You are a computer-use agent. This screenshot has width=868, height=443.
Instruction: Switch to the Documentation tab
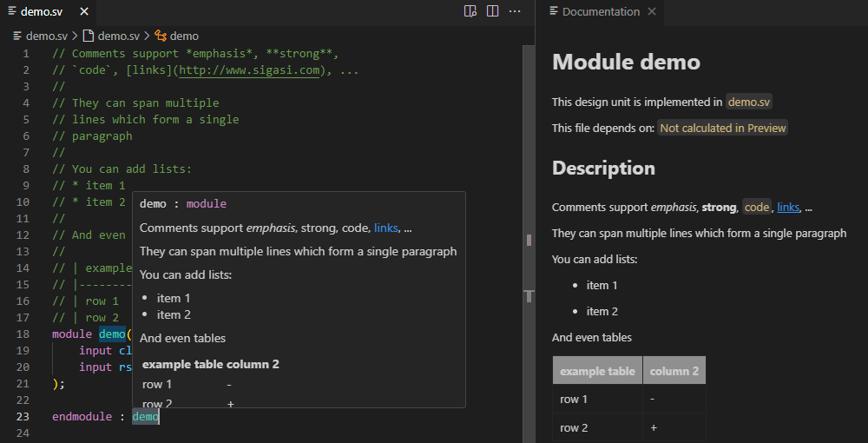click(x=600, y=11)
